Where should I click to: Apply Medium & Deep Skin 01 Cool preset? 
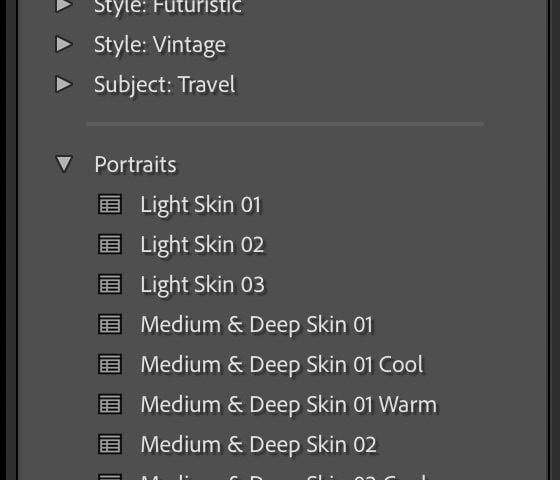tap(282, 365)
